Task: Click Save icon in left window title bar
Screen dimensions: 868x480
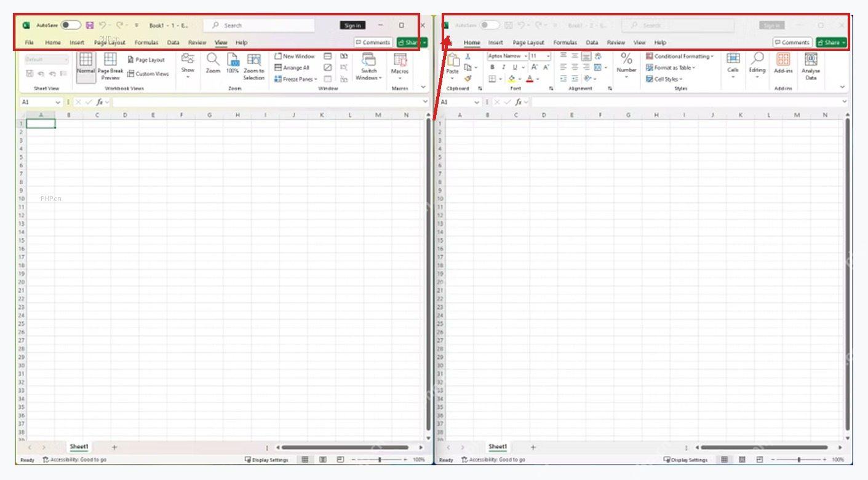Action: [90, 25]
